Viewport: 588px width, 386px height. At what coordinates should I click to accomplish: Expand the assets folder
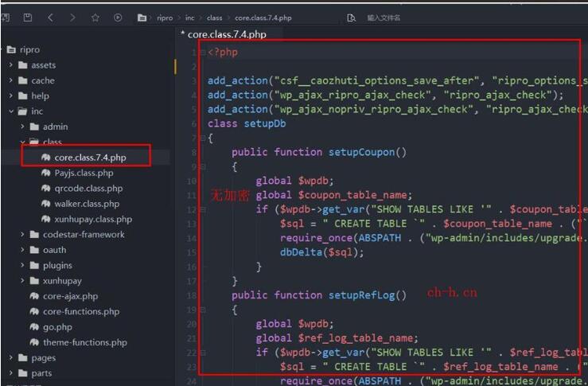(x=11, y=65)
